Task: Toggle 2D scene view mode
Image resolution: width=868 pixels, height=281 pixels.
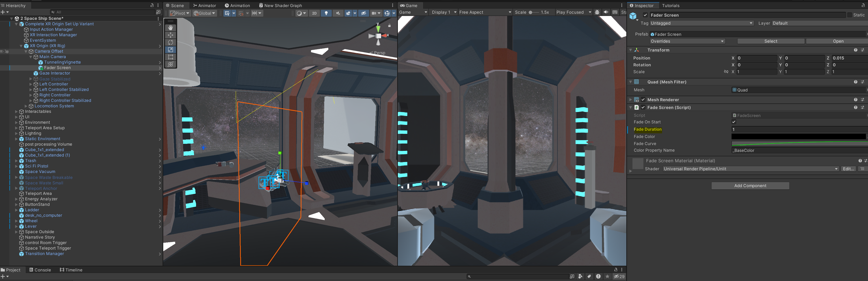Action: 314,13
